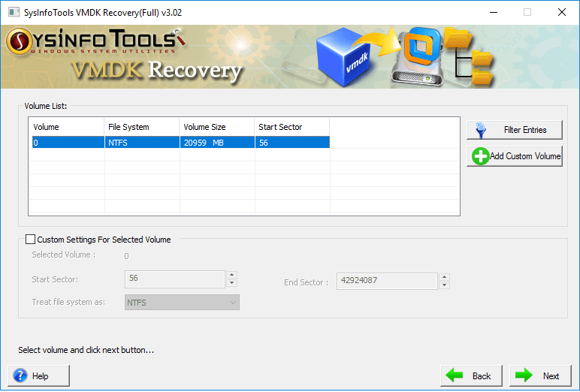Click the Volume Size column header
This screenshot has width=580, height=392.
coord(217,127)
